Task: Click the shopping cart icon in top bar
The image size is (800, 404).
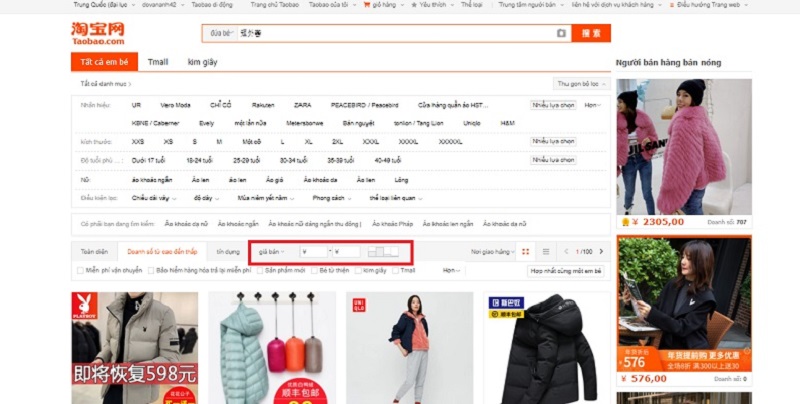Action: tap(366, 5)
